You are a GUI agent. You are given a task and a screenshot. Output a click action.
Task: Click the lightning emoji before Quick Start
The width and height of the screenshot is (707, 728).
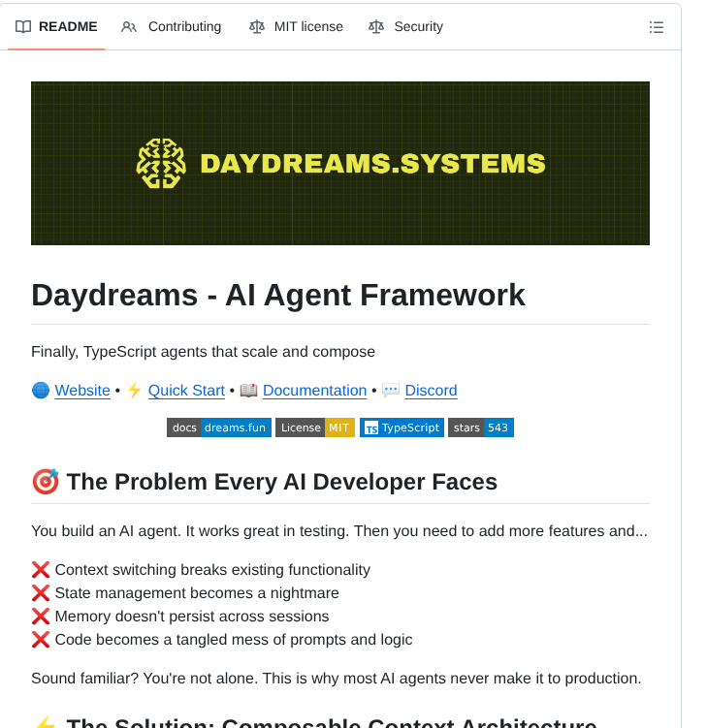tap(134, 390)
